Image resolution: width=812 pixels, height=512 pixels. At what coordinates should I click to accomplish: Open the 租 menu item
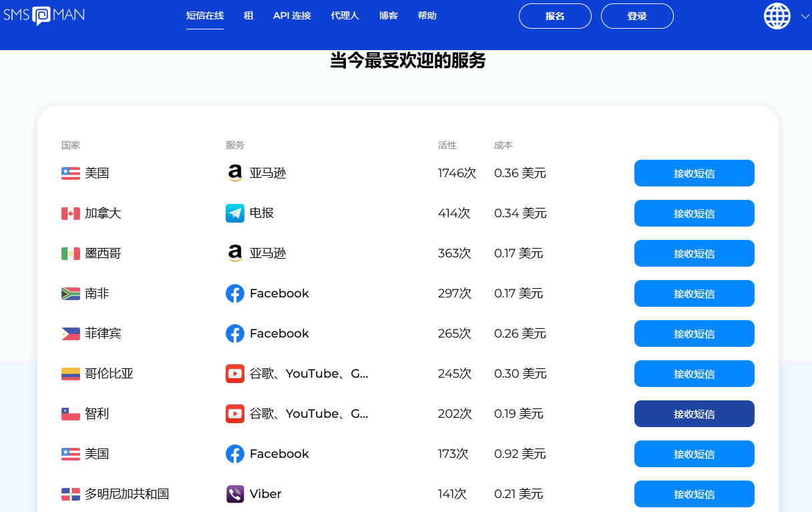click(x=248, y=16)
